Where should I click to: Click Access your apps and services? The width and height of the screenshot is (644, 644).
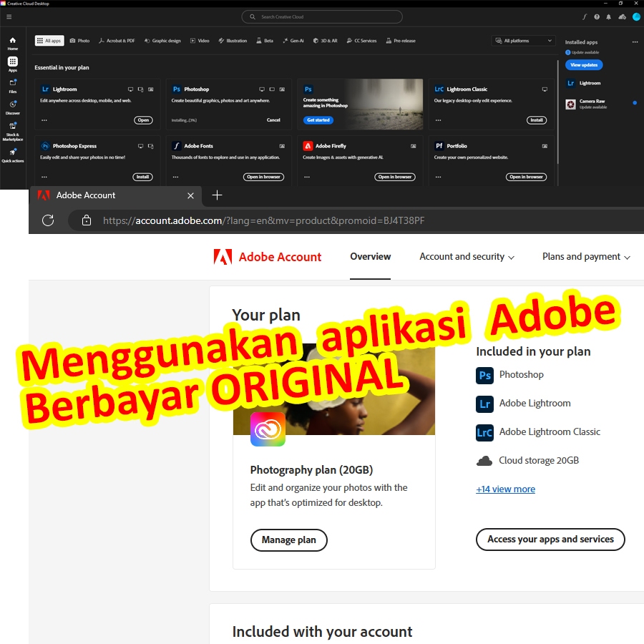pos(550,540)
